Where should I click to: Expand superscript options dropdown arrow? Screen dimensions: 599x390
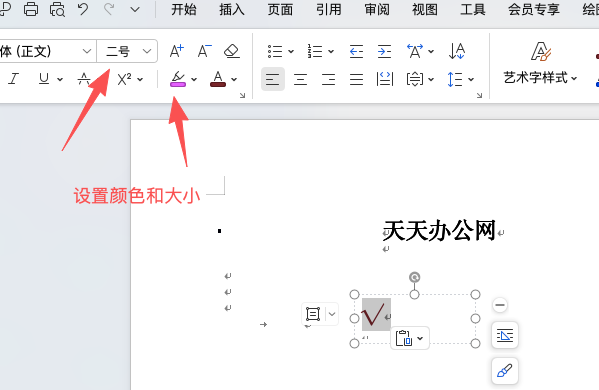pos(140,79)
